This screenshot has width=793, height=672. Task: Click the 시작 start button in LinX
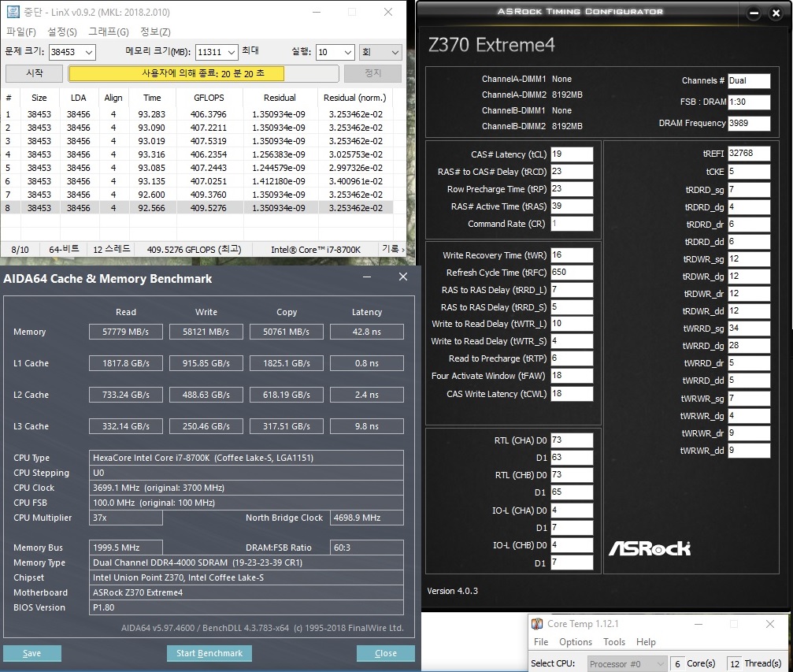coord(35,73)
